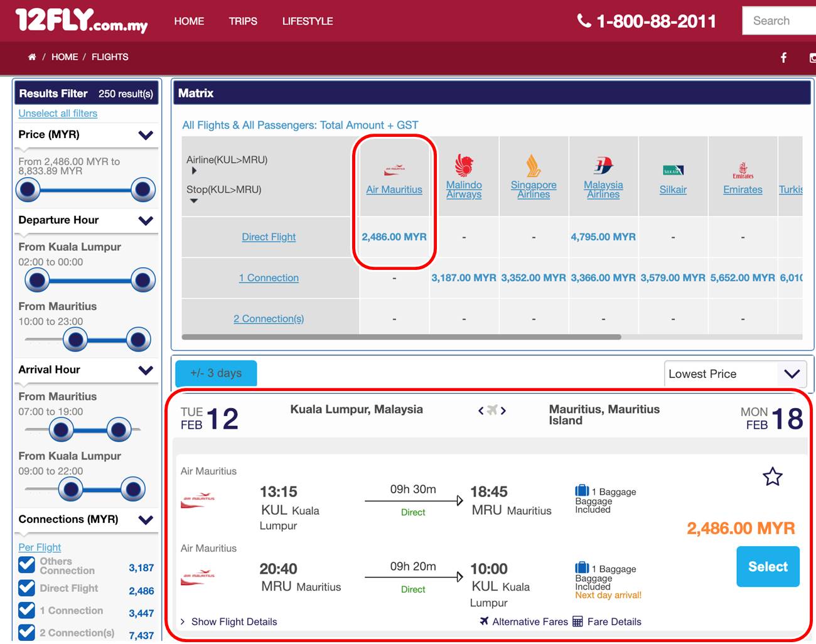Viewport: 816px width, 644px height.
Task: Click the Air Mauritius logo beside 20:40 departure
Action: tap(198, 578)
